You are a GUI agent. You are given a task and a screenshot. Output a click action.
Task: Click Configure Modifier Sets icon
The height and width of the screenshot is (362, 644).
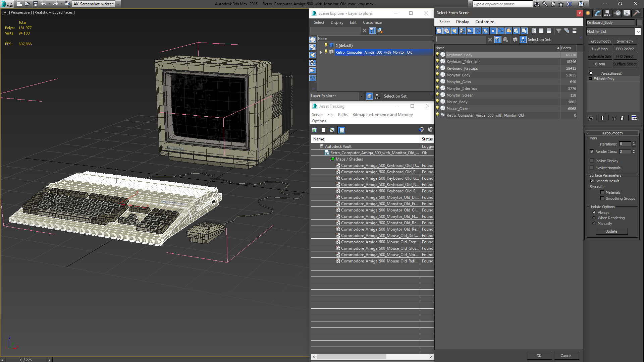tap(634, 118)
